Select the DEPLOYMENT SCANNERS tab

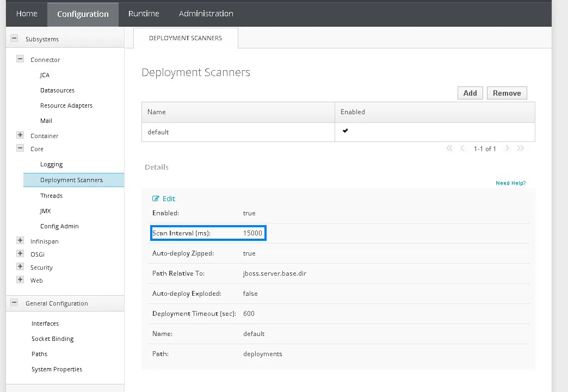tap(186, 38)
